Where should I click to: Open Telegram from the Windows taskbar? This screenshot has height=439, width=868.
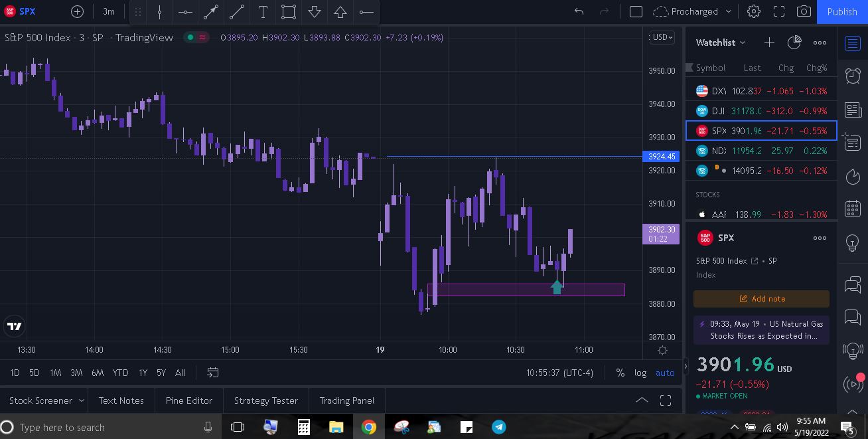[498, 426]
